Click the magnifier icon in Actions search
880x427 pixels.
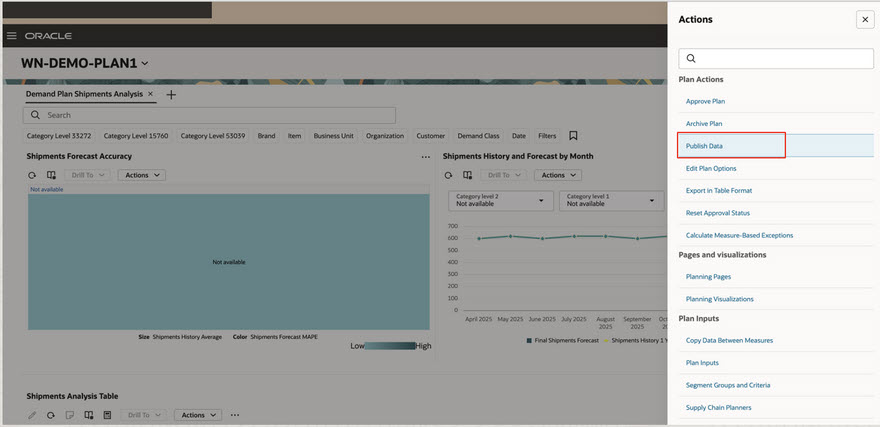click(x=691, y=58)
